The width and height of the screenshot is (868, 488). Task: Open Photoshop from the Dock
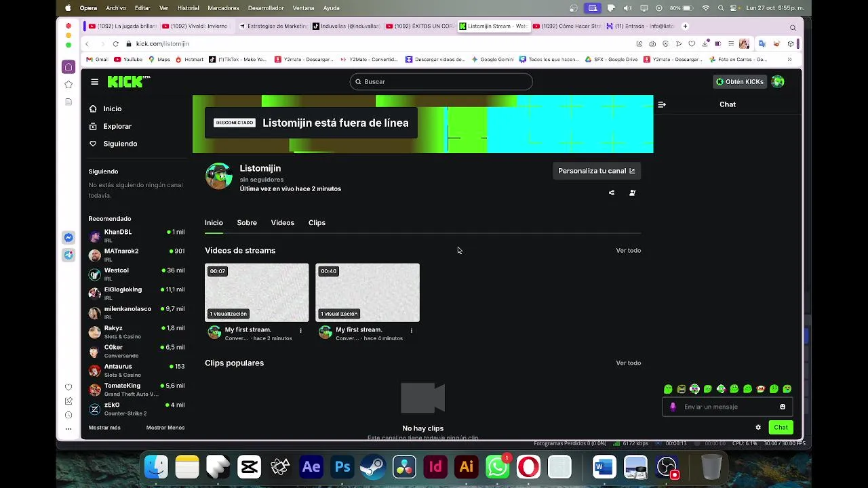(342, 467)
